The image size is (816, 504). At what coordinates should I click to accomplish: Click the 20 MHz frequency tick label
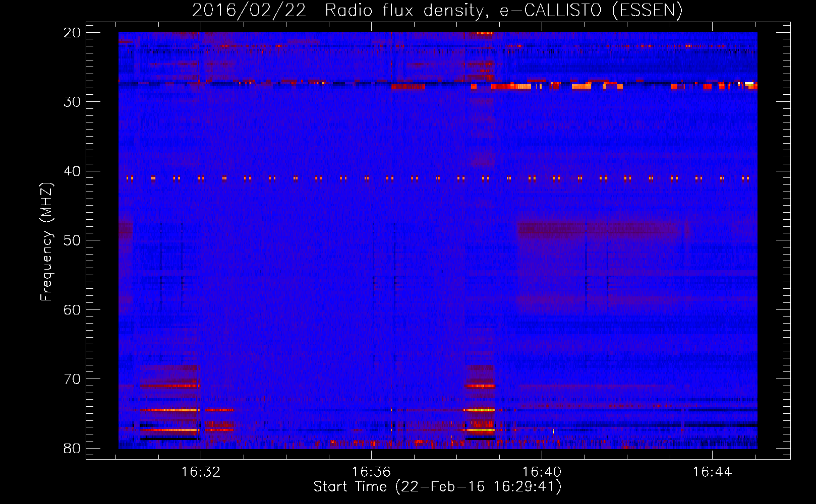[x=72, y=33]
